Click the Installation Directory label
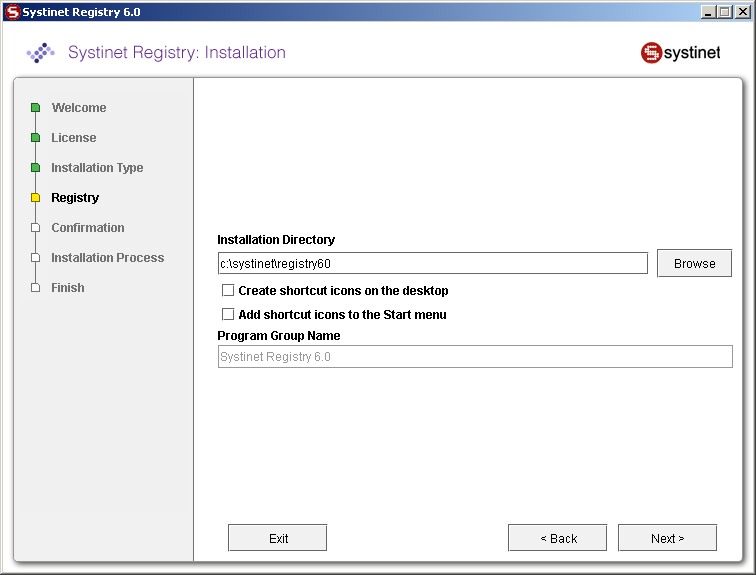Screen dimensions: 756x575 276,240
